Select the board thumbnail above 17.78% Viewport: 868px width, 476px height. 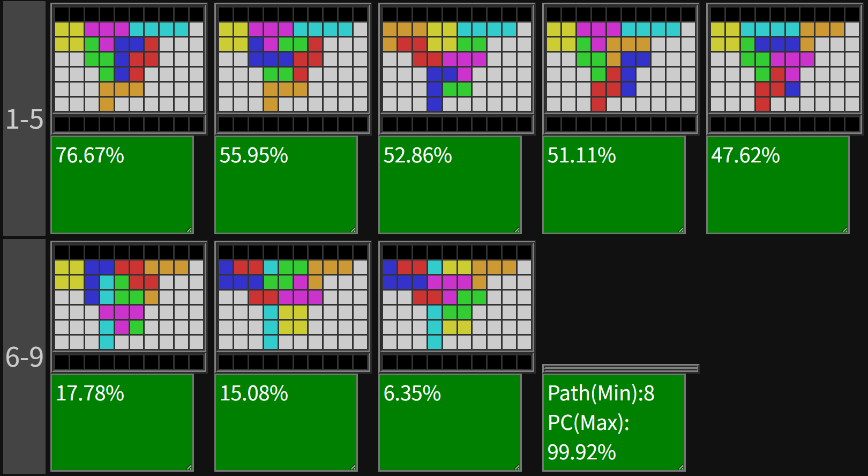pos(129,307)
